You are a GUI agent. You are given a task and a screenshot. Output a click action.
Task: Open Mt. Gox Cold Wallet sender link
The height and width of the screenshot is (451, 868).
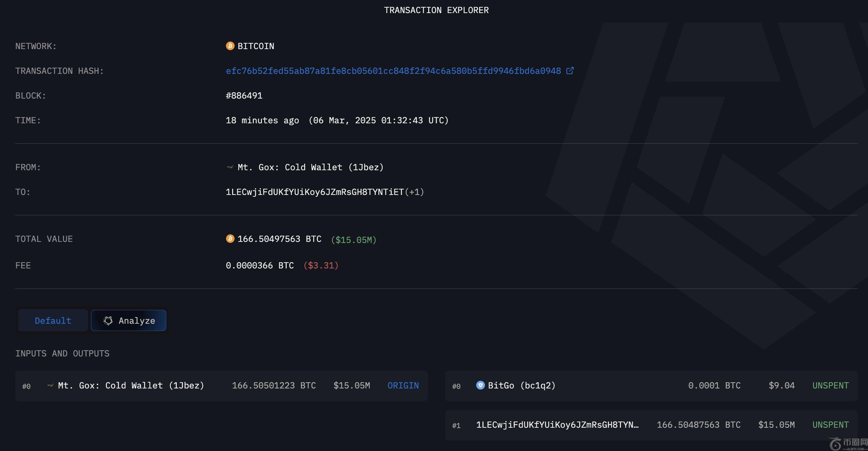310,167
